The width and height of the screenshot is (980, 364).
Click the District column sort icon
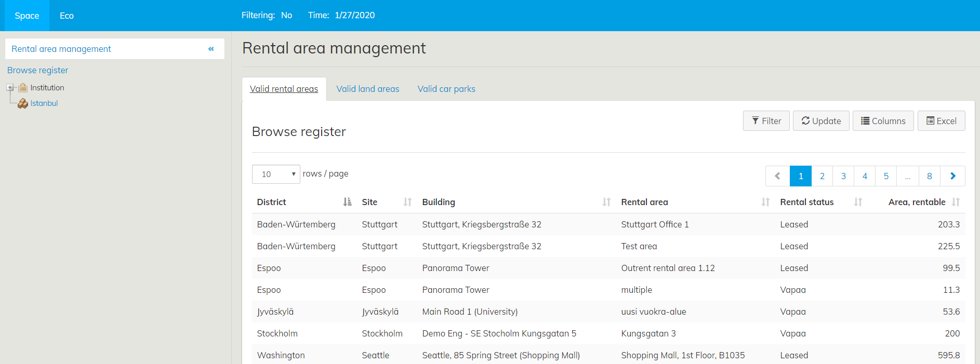pyautogui.click(x=347, y=202)
